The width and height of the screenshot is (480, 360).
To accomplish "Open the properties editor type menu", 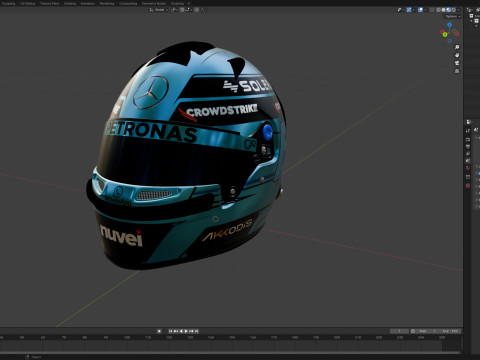I will (468, 122).
